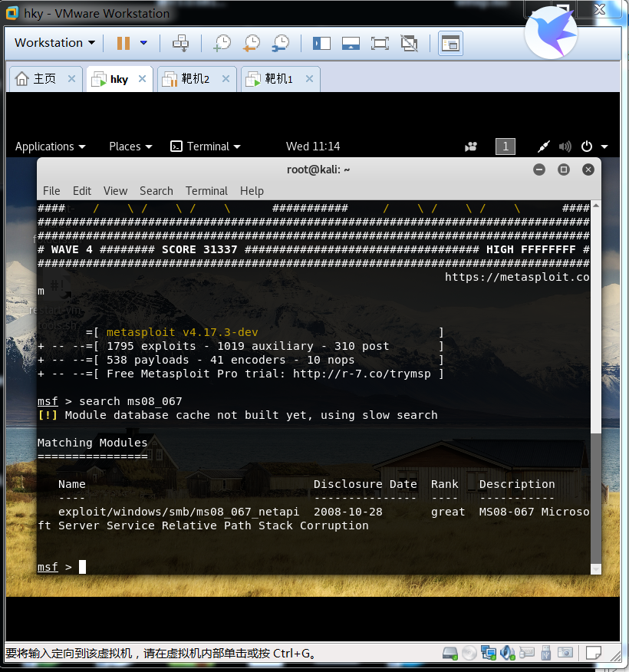Screen dimensions: 629x672
Task: Click the volume speaker icon in Kali bar
Action: 565,147
